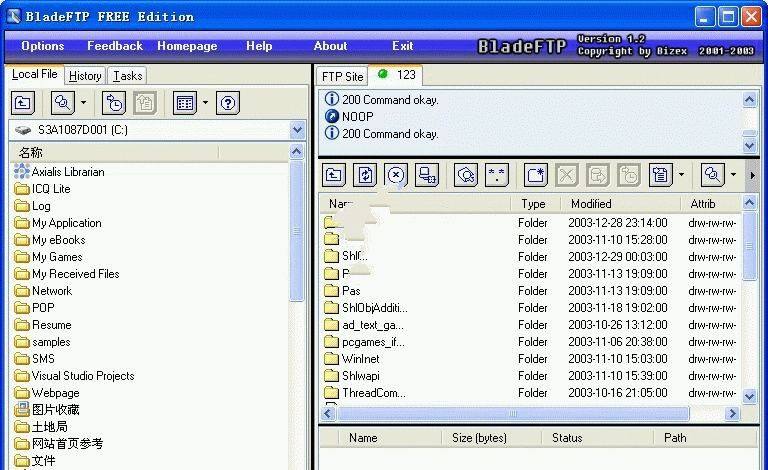The width and height of the screenshot is (768, 470).
Task: Go to remote parent folder icon
Action: (334, 175)
